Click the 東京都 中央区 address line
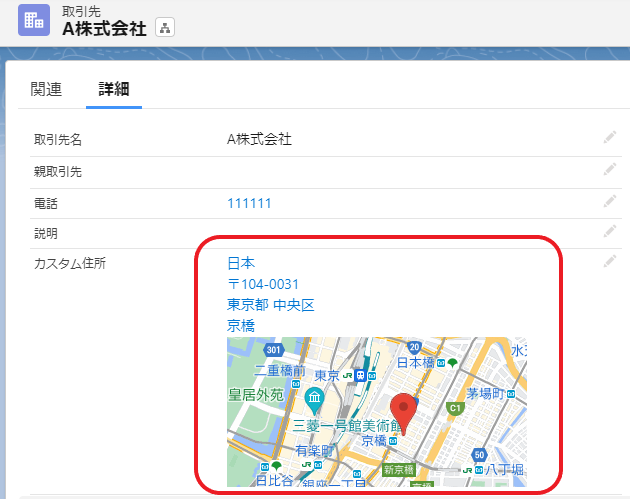Viewport: 630px width, 499px height. pos(270,305)
